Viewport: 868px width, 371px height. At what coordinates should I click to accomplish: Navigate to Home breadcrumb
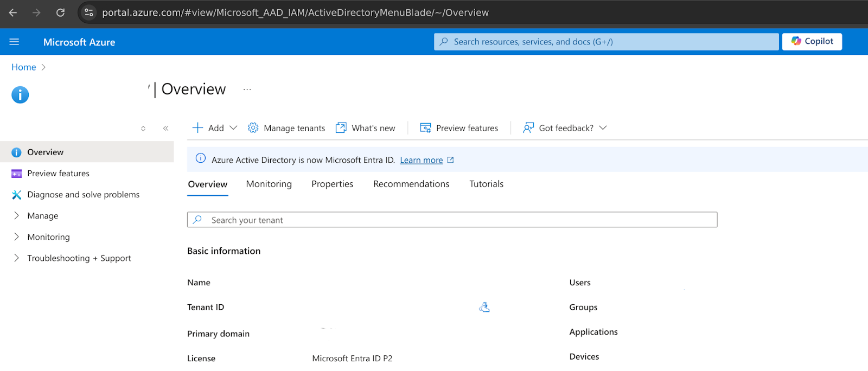(24, 67)
